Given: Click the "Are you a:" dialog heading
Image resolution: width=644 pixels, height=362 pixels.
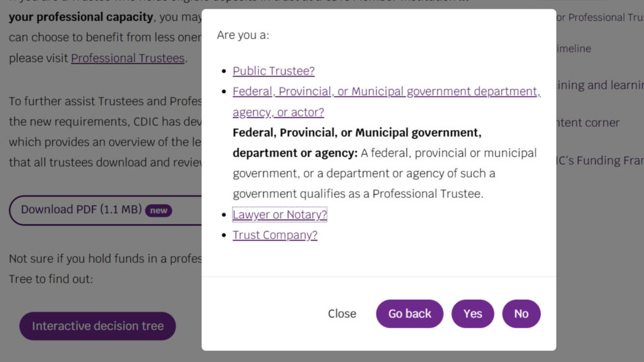Looking at the screenshot, I should pos(243,35).
